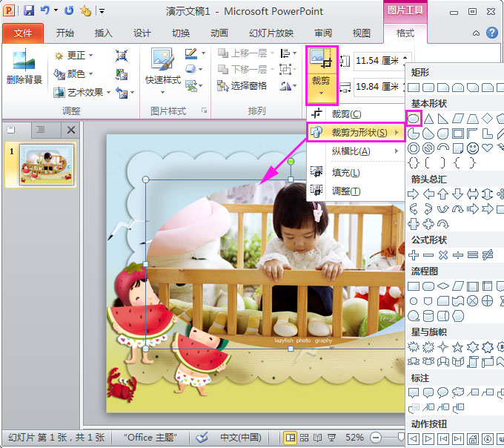Switch to reading view in status bar
The height and width of the screenshot is (448, 504).
click(x=317, y=438)
